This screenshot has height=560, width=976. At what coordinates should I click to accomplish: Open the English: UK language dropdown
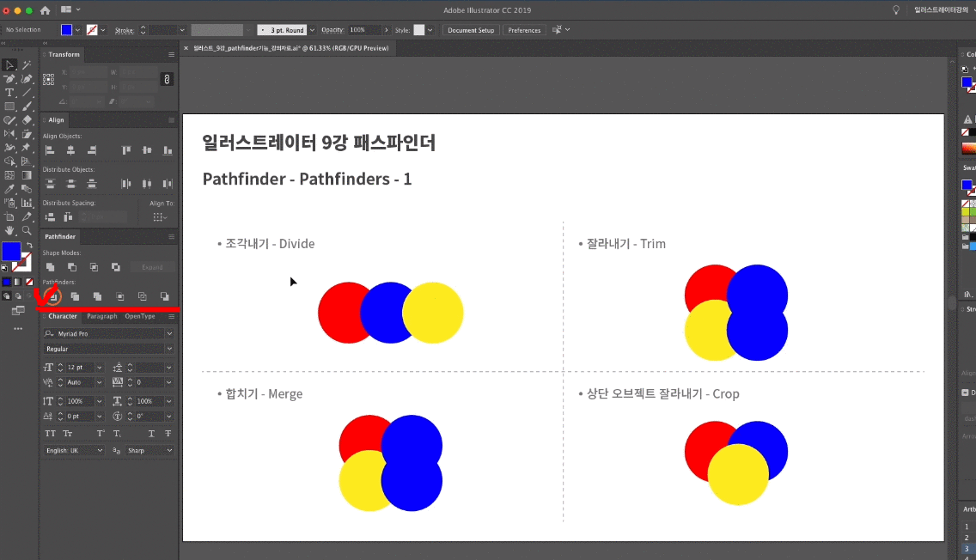100,450
